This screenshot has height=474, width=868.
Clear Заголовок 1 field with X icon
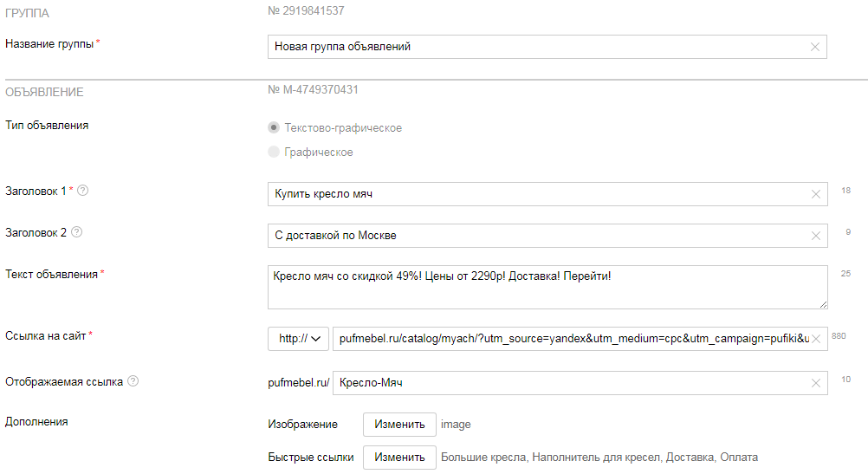coord(815,194)
